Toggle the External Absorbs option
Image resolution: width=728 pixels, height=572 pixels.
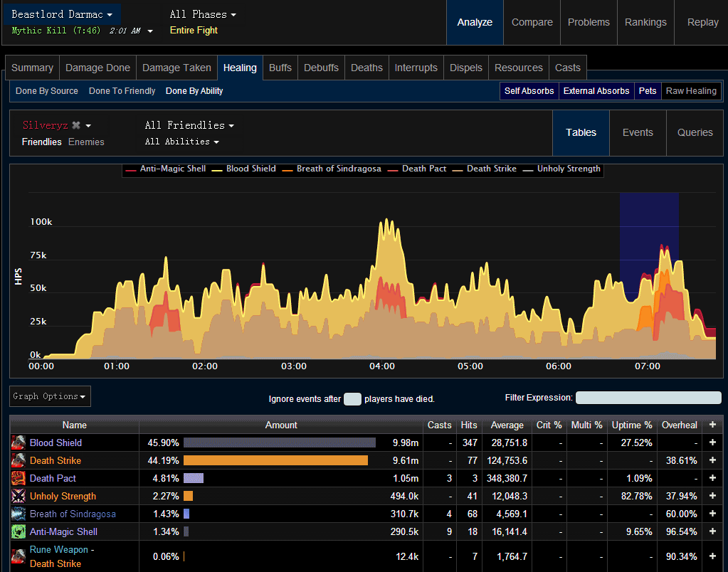click(x=596, y=91)
